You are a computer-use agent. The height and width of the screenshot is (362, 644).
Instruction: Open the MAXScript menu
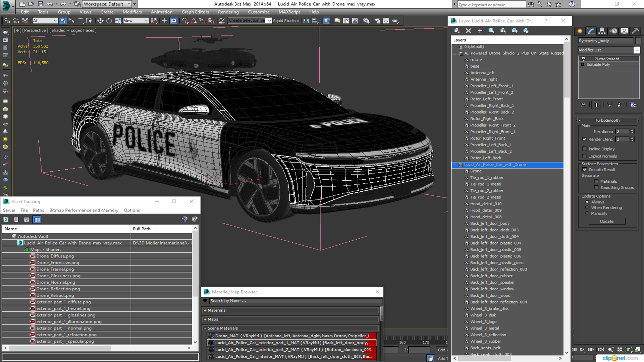pos(289,12)
